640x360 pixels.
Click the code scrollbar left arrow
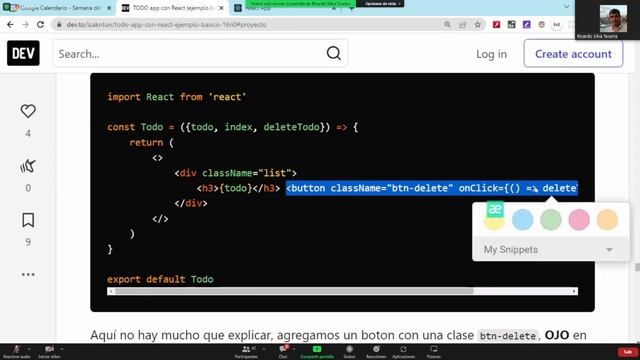[111, 291]
